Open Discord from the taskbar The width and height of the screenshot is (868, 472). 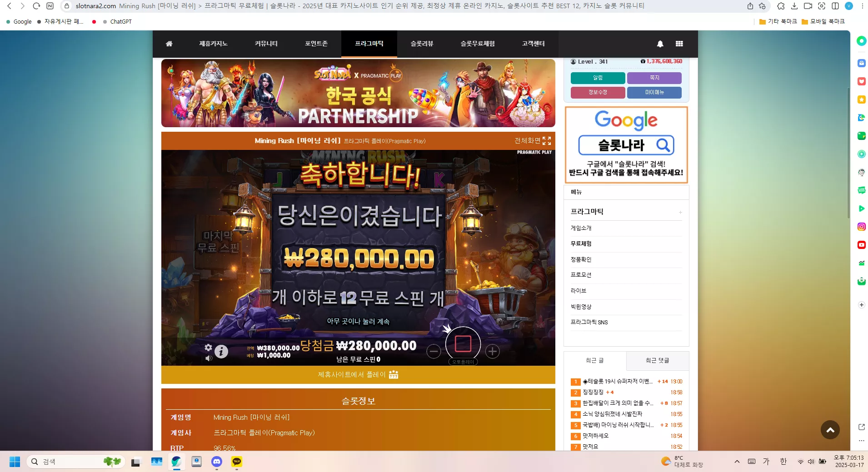click(x=217, y=462)
